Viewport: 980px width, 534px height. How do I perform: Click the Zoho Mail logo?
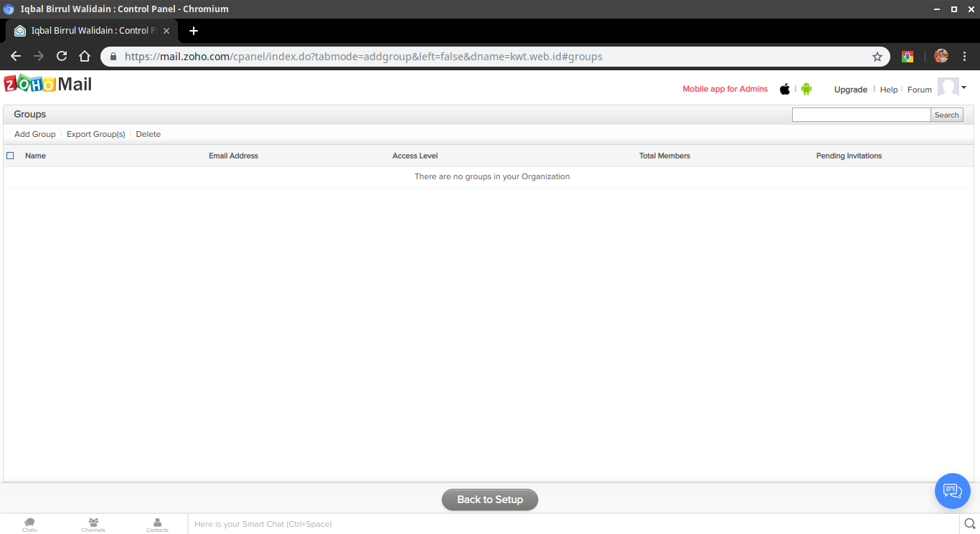(x=47, y=84)
